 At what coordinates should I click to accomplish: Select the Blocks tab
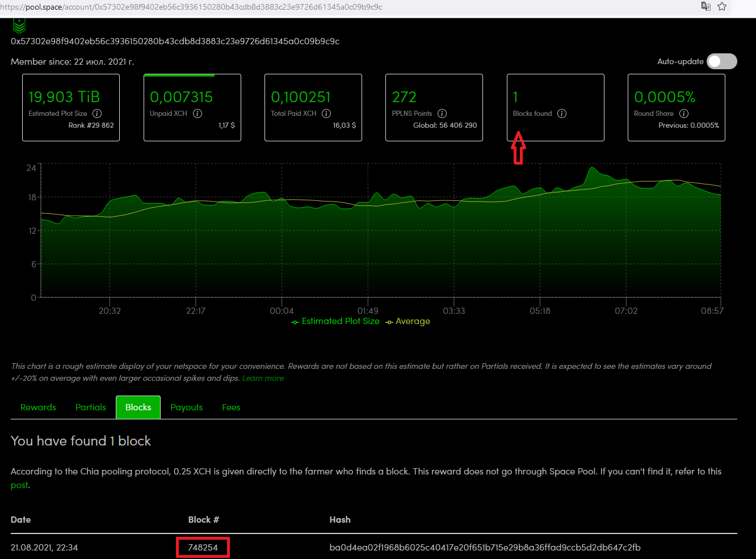click(138, 407)
